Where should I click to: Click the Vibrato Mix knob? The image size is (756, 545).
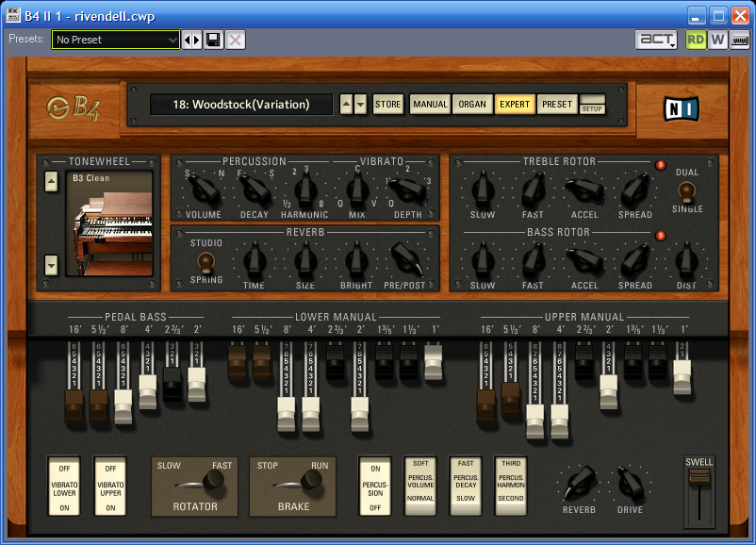coord(356,190)
